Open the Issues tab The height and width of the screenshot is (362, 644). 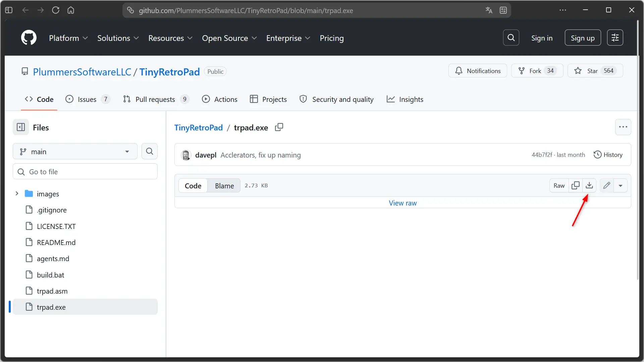coord(88,99)
